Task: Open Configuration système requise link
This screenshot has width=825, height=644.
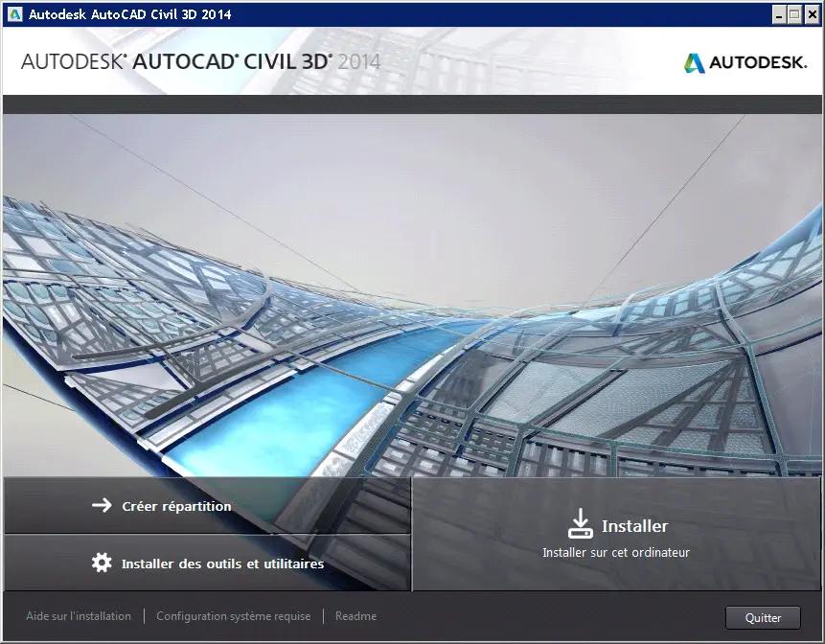Action: click(234, 616)
